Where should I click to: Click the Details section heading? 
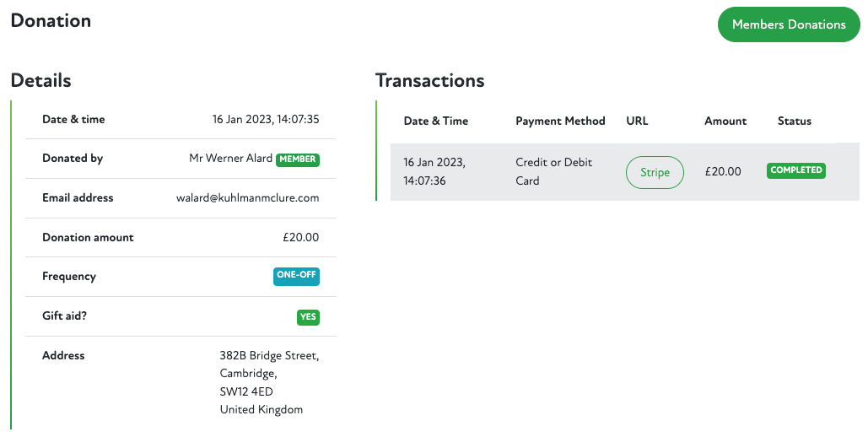(40, 81)
